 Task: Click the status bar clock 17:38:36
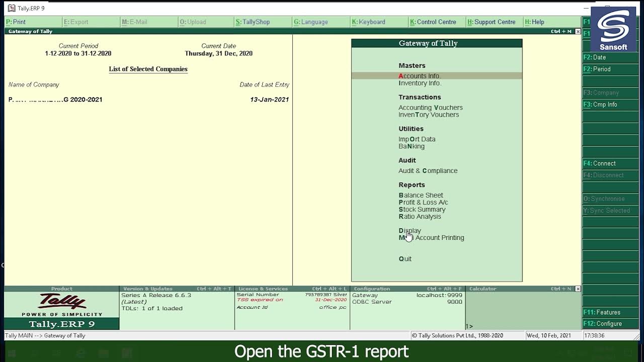[x=595, y=335]
